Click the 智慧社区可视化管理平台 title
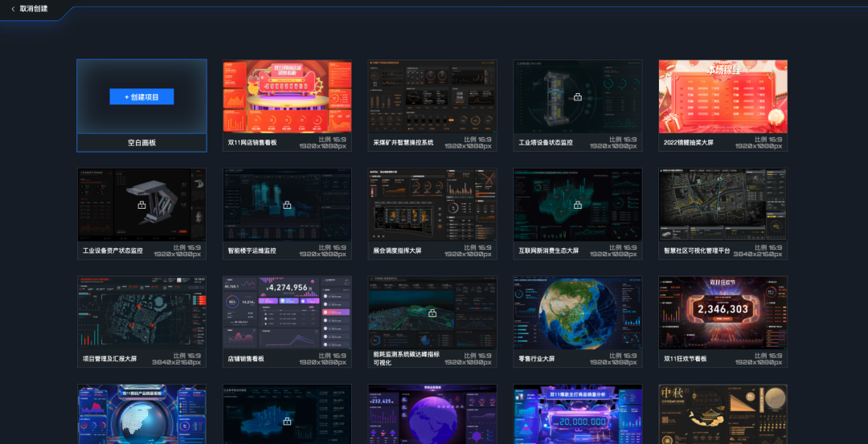The height and width of the screenshot is (444, 868). [697, 251]
